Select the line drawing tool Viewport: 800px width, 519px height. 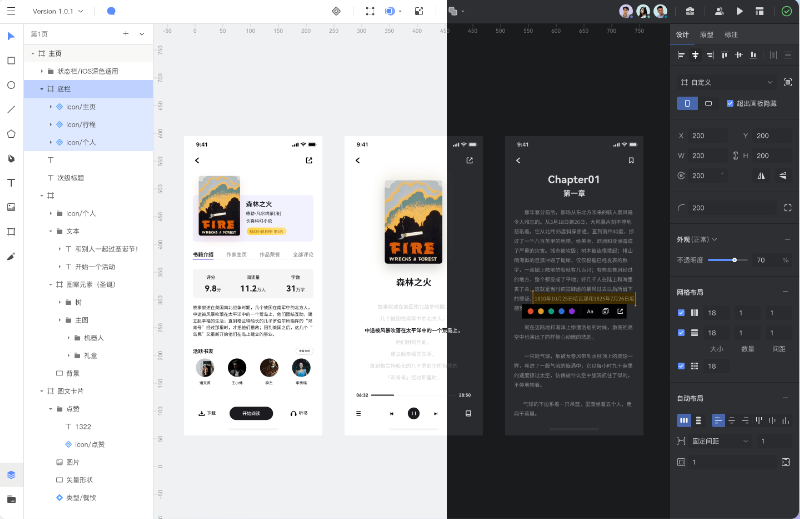click(11, 109)
